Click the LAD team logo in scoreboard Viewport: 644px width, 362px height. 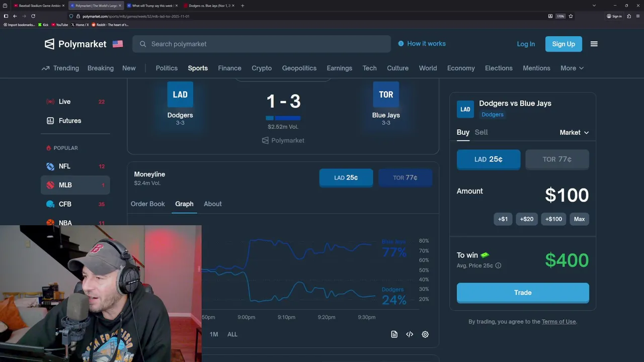(180, 94)
